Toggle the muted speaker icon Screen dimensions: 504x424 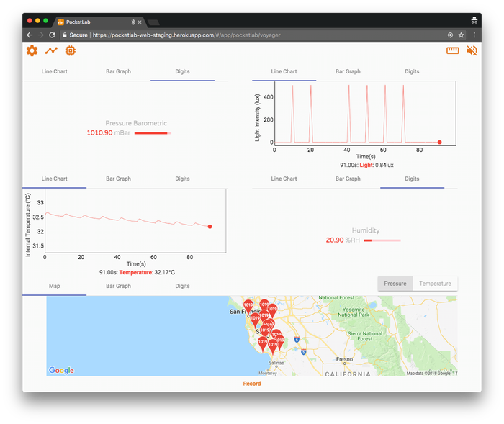click(x=472, y=50)
